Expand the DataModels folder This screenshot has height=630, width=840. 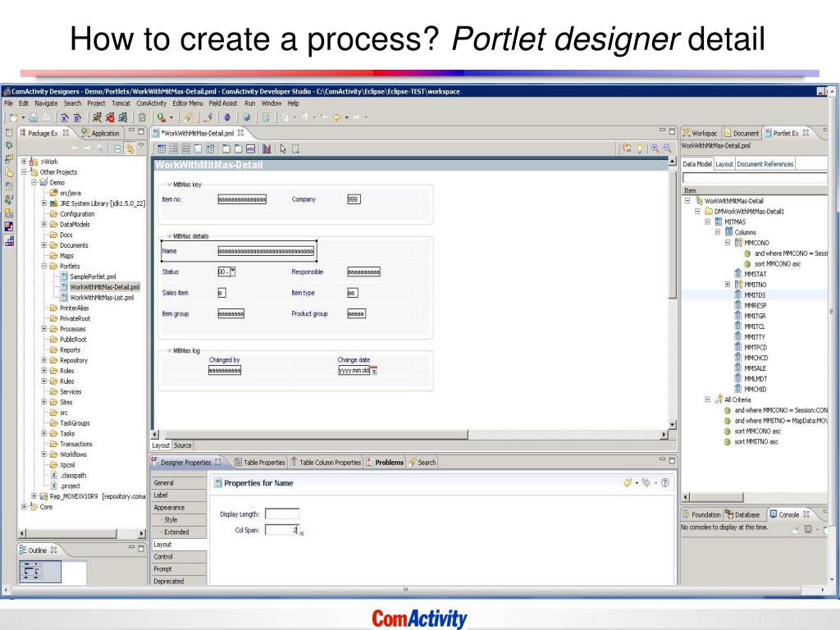click(44, 225)
